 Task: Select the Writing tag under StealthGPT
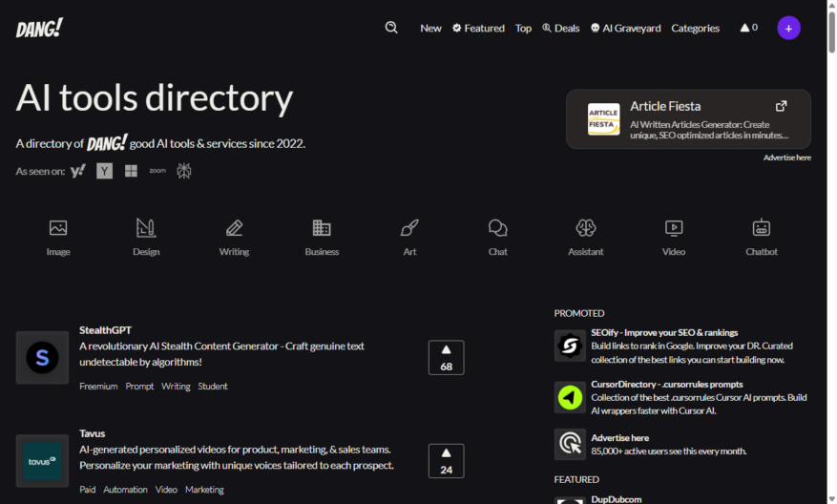176,386
